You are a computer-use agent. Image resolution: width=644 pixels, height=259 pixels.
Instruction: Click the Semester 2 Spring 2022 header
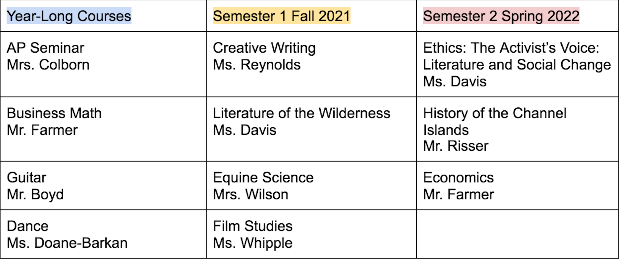(x=501, y=16)
